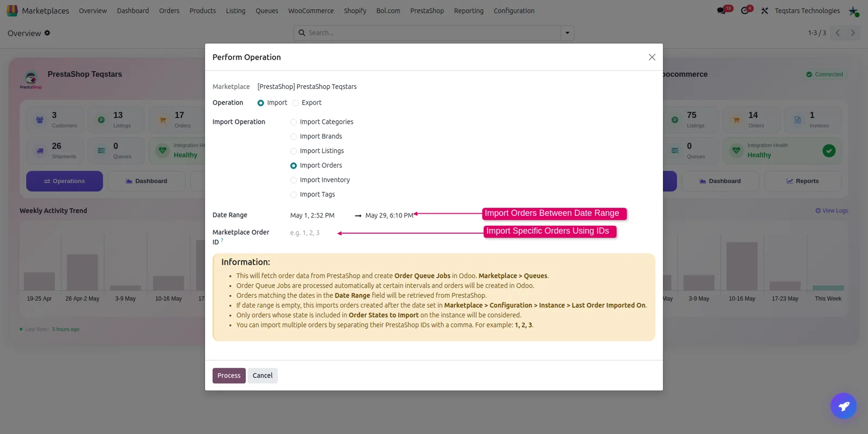Open the Listing menu
This screenshot has height=434, width=868.
tap(235, 11)
